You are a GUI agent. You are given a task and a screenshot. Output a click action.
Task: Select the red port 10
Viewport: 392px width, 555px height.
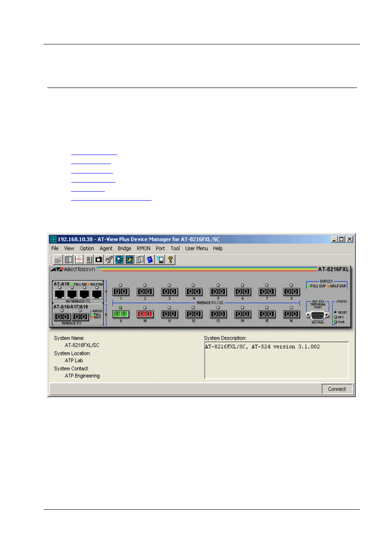coord(145,314)
